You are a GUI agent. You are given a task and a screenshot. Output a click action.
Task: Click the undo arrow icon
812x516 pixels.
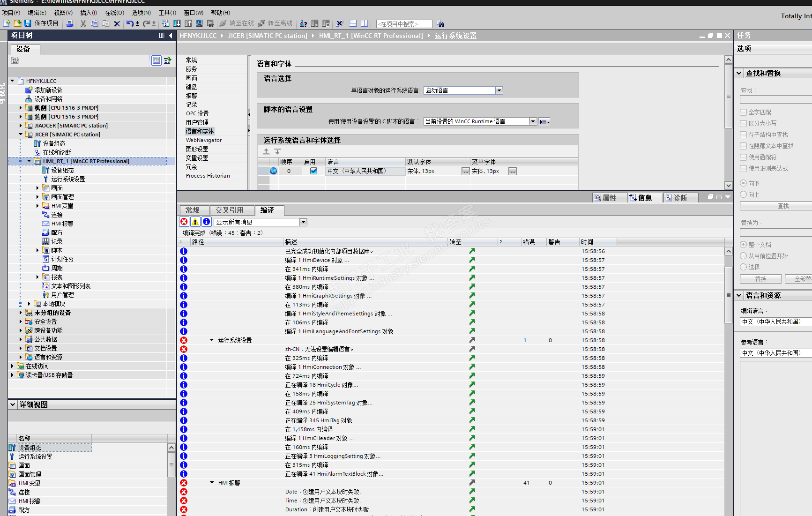click(x=130, y=23)
